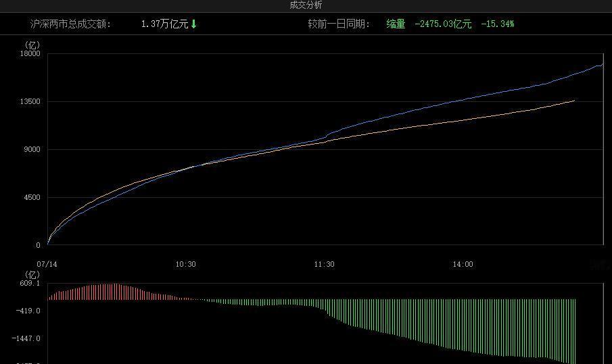Image resolution: width=612 pixels, height=364 pixels.
Task: Click the -419.0 lower-chart axis label
Action: click(x=28, y=311)
